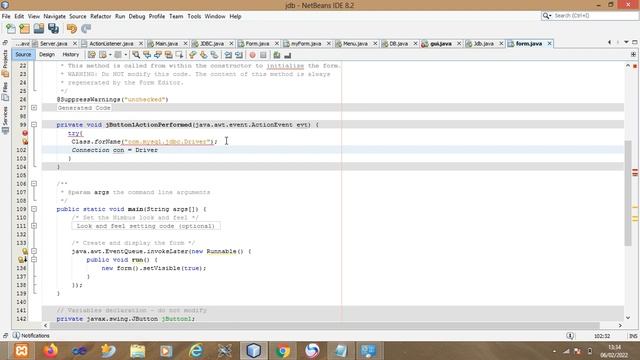Open the Back history dropdown arrow
640x360 pixels.
[x=110, y=55]
